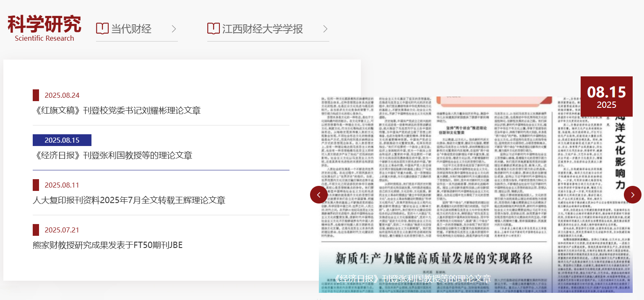
Task: Expand the arrow next to 江西财经大学学报
Action: coord(325,29)
